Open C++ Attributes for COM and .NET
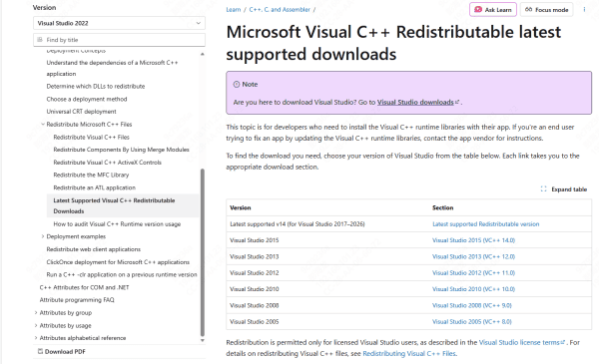Image resolution: width=599 pixels, height=364 pixels. click(85, 287)
